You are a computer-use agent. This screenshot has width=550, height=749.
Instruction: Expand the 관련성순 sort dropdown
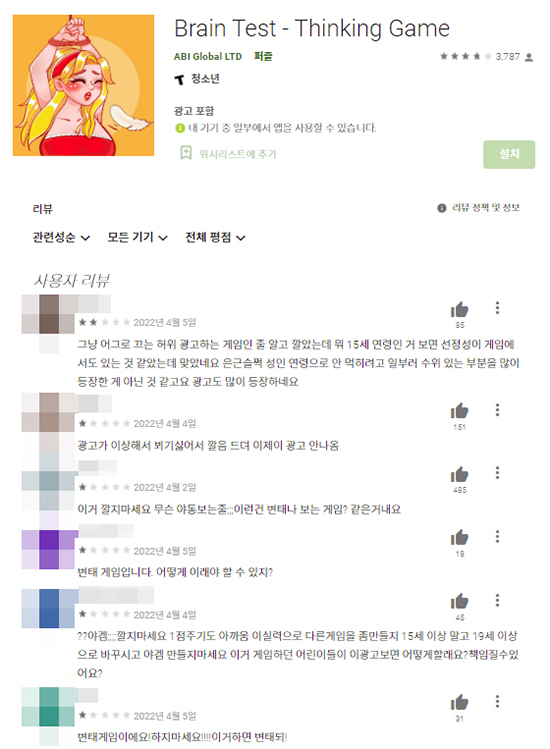tap(61, 237)
